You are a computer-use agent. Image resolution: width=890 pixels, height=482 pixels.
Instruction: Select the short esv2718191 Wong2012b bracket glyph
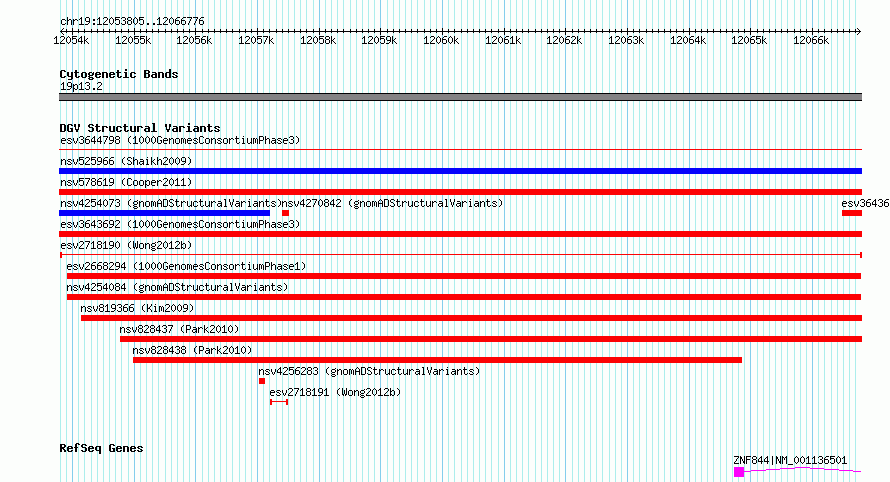(279, 402)
